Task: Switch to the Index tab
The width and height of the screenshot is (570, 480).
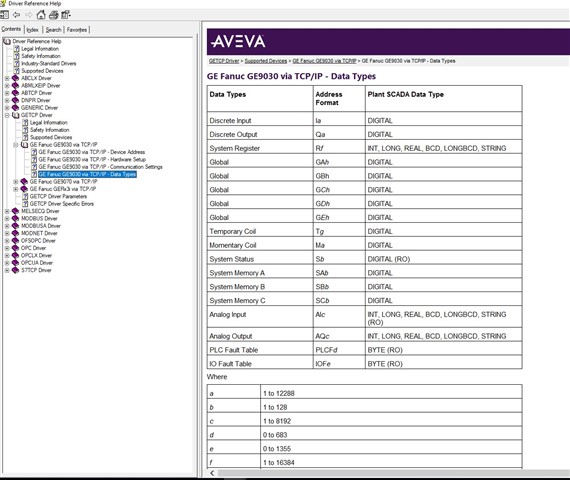Action: (x=32, y=30)
